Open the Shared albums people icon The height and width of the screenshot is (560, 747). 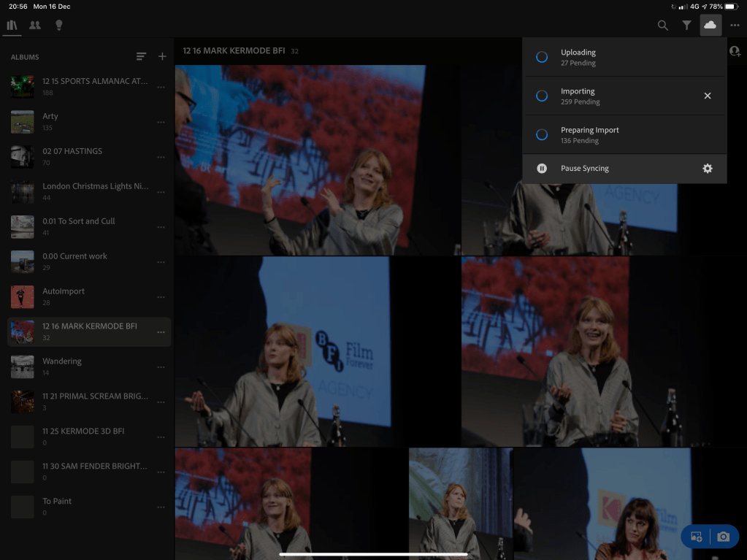pos(35,25)
